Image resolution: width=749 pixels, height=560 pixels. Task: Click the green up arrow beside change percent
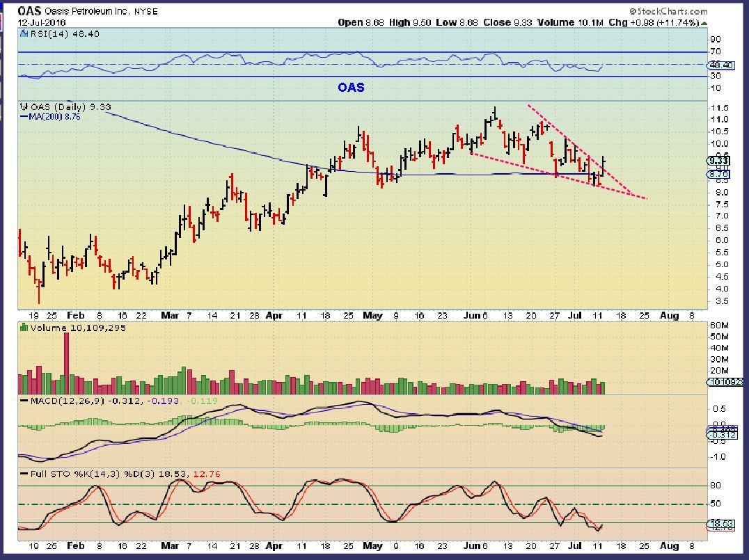(x=704, y=23)
